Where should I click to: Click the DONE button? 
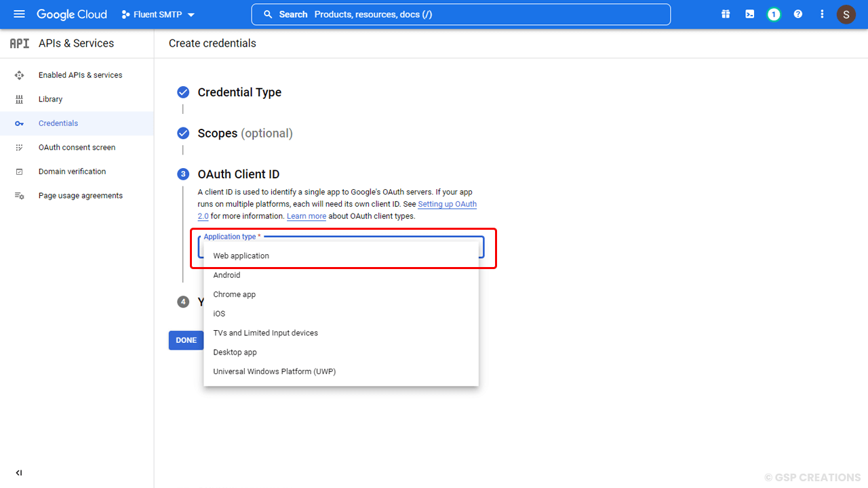(x=186, y=340)
